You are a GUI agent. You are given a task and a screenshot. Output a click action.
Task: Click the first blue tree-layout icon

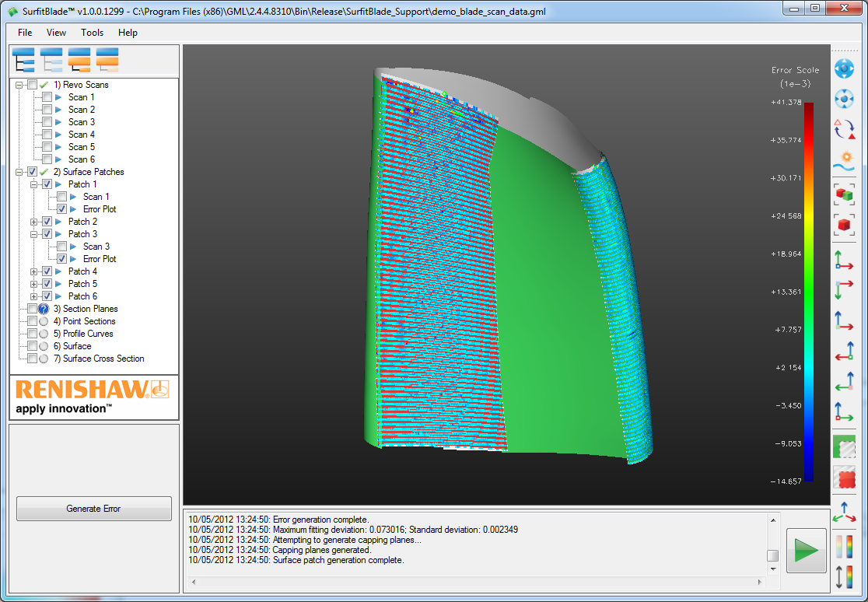pos(25,61)
